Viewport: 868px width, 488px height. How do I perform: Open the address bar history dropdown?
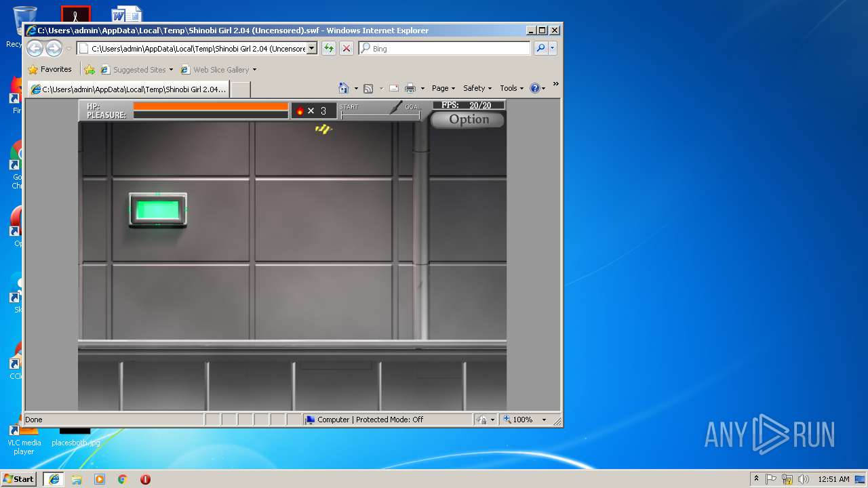(x=312, y=48)
